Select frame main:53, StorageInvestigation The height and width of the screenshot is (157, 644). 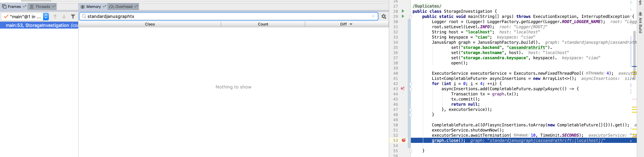pos(39,25)
